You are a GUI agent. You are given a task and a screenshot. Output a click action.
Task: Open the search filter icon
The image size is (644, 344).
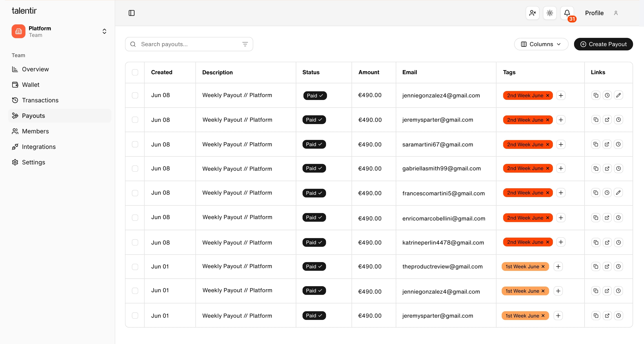(x=245, y=44)
